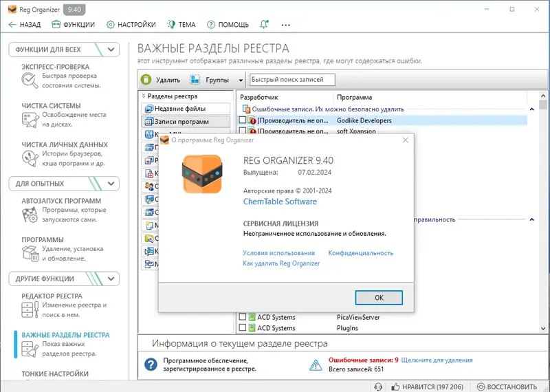Click the Reg Organizer logo in dialog
Viewport: 550px width, 392px height.
202,174
